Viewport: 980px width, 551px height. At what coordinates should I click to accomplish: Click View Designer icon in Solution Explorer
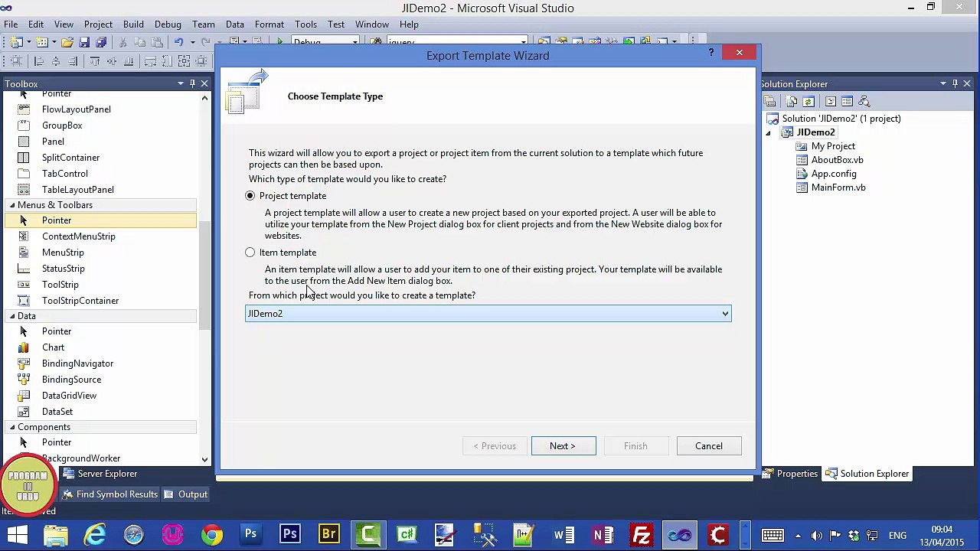[x=847, y=101]
